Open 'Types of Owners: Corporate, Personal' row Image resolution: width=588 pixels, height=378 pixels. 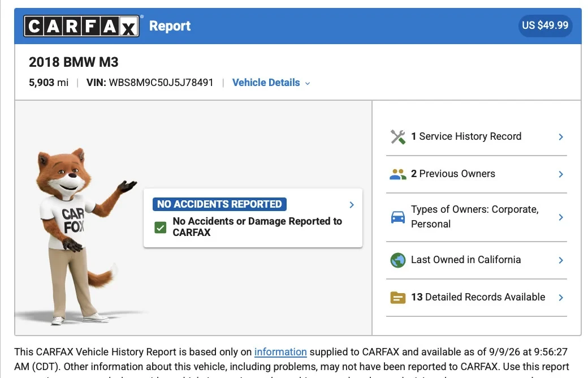(x=477, y=217)
